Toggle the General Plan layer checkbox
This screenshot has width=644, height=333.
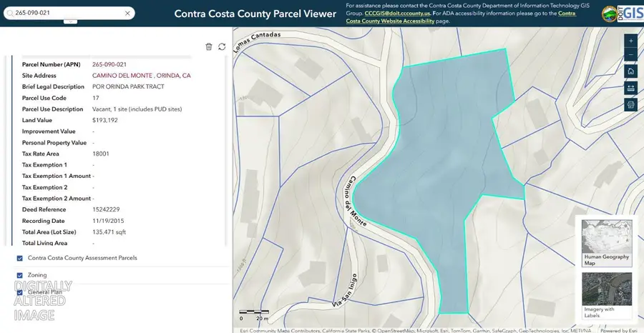tap(20, 292)
